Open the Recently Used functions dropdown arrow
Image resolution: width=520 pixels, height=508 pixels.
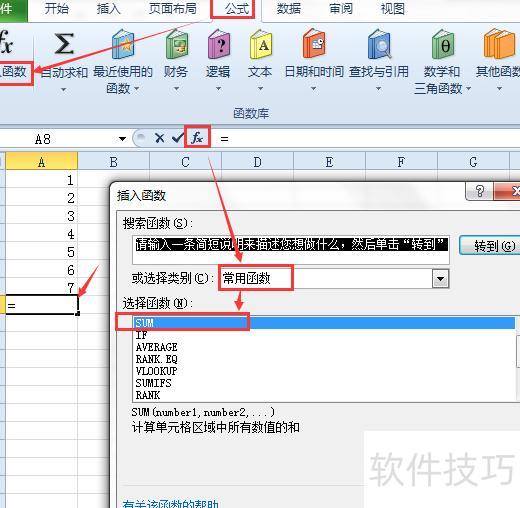137,89
